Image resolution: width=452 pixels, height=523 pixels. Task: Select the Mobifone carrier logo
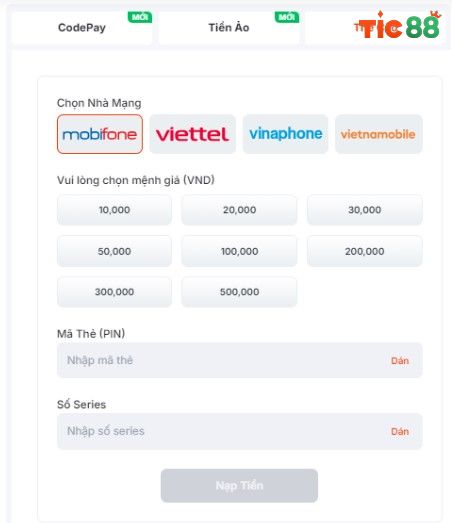(x=100, y=134)
